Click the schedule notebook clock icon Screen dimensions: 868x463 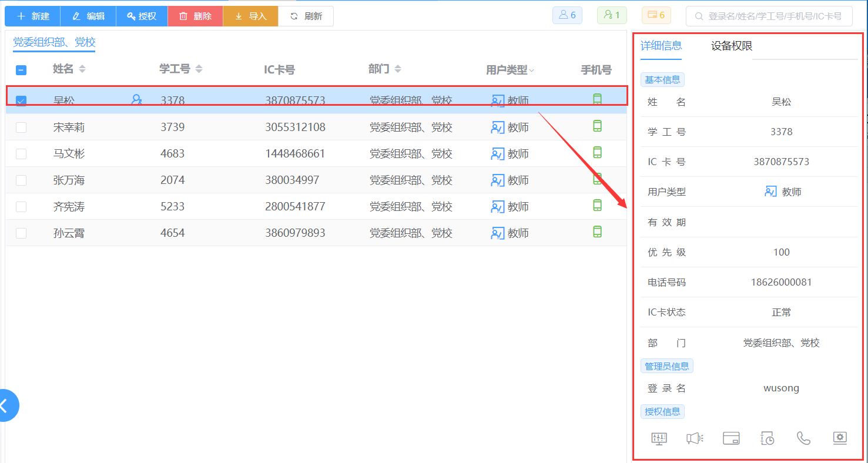(x=767, y=438)
